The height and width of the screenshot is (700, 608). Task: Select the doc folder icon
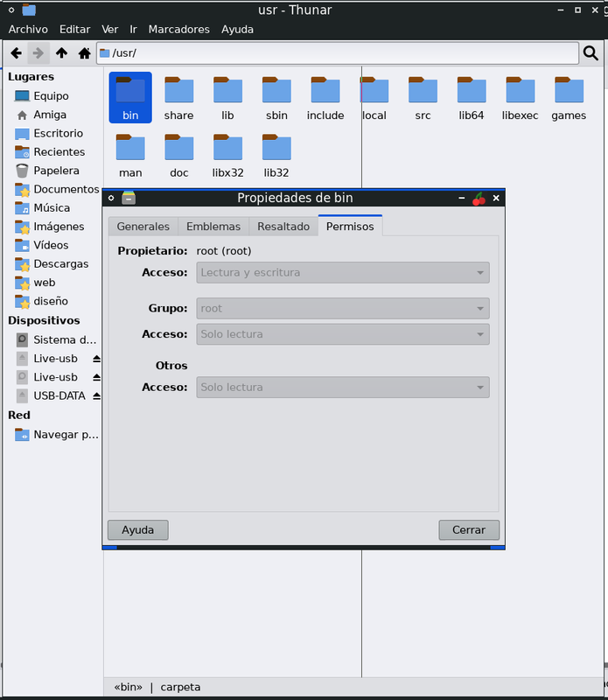click(x=179, y=147)
